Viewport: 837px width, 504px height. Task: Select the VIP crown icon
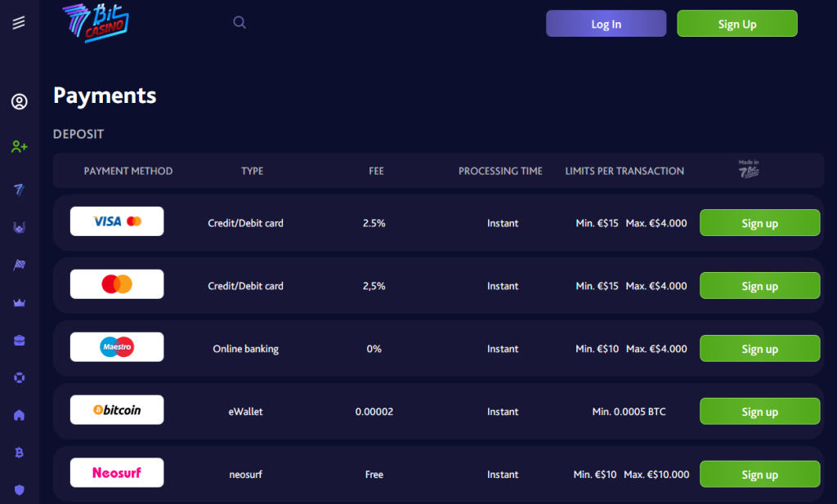tap(18, 302)
